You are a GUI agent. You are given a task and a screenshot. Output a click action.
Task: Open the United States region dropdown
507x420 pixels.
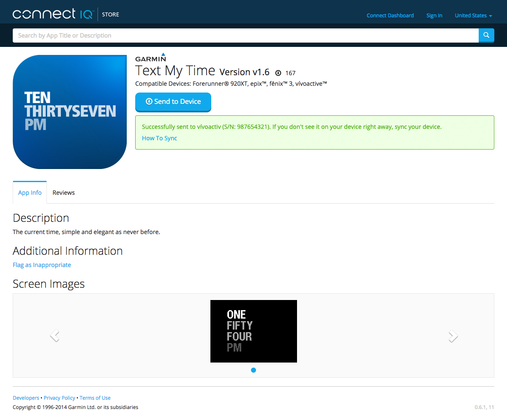473,16
